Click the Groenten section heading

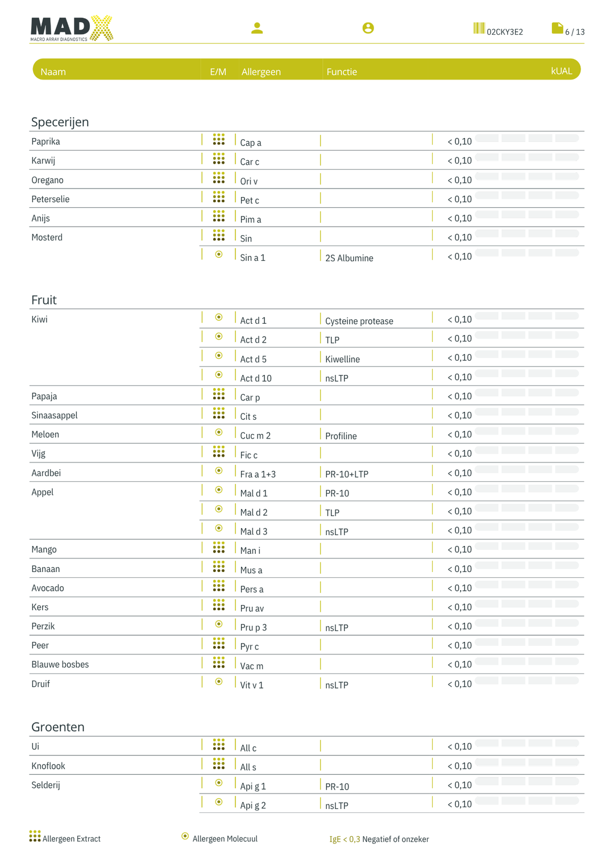57,727
